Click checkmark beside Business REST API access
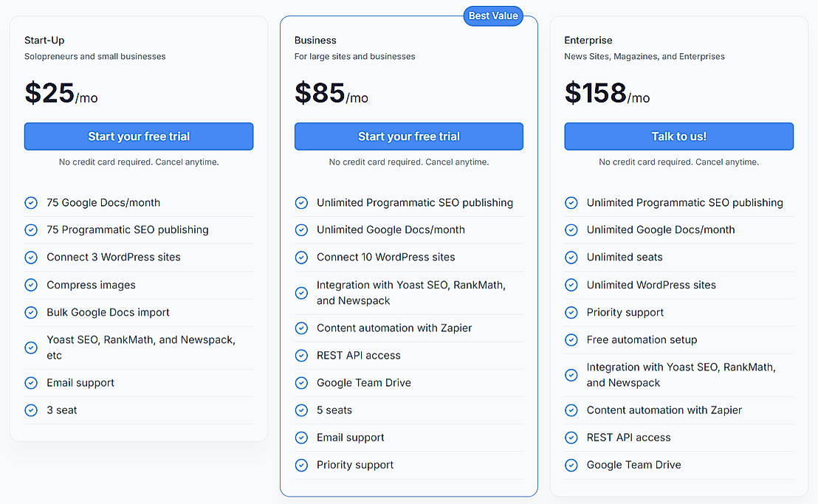Viewport: 818px width, 504px height. pyautogui.click(x=301, y=356)
